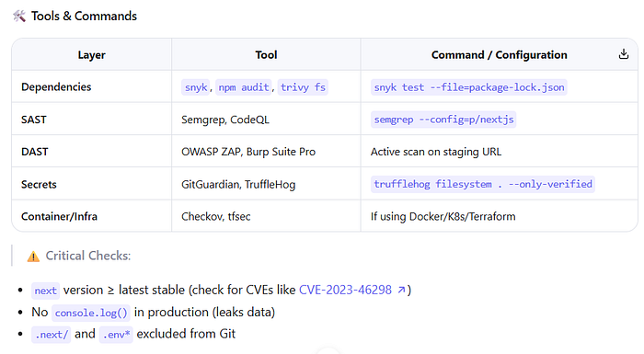
Task: Click the next inline code chip
Action: pyautogui.click(x=46, y=291)
